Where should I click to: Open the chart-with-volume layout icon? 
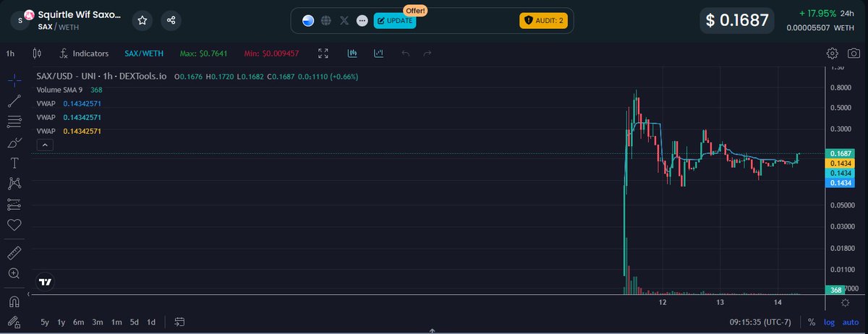click(x=378, y=53)
